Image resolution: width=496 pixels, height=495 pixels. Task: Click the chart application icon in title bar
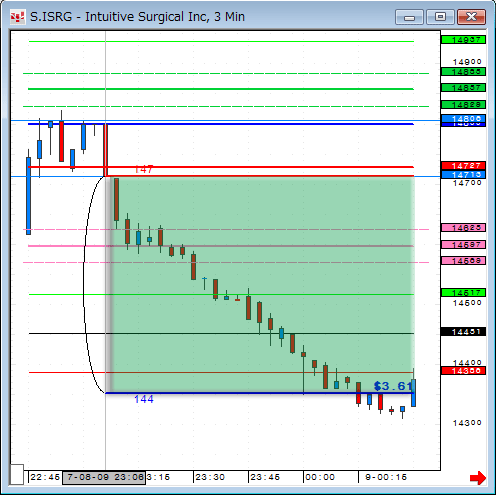17,17
